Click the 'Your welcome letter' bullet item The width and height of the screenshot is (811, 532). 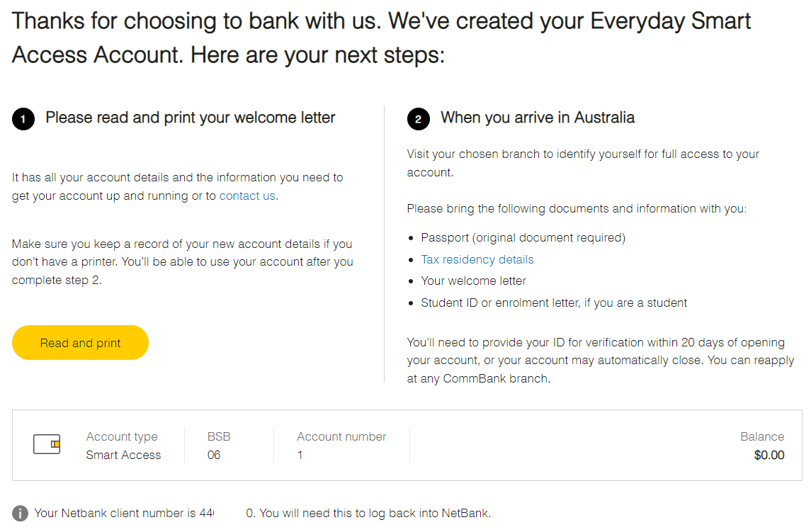[473, 281]
